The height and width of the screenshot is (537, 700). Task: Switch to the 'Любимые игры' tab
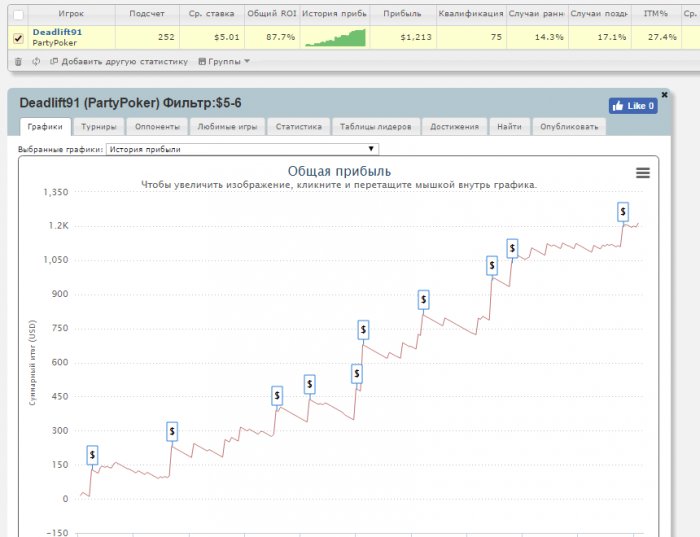[227, 127]
